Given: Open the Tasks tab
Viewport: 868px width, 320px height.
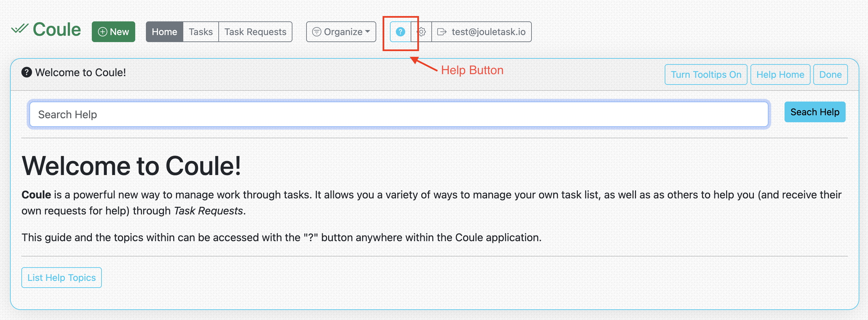Looking at the screenshot, I should (201, 32).
